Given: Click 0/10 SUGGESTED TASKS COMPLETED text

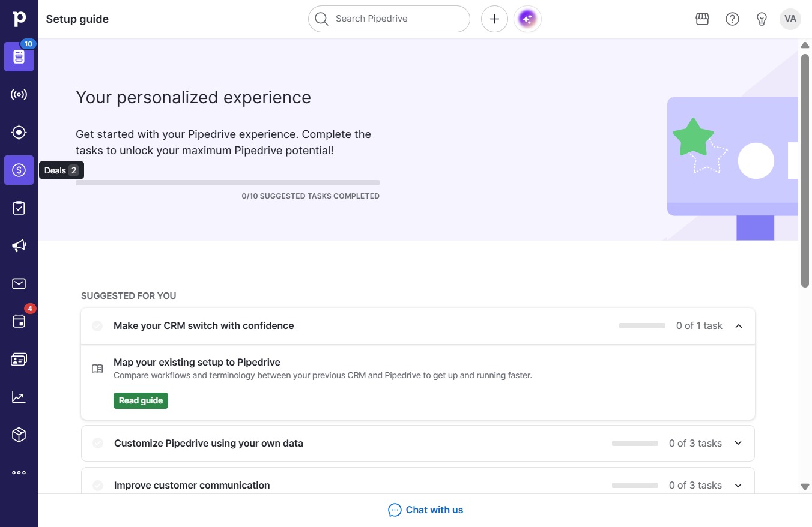Looking at the screenshot, I should click(x=311, y=196).
